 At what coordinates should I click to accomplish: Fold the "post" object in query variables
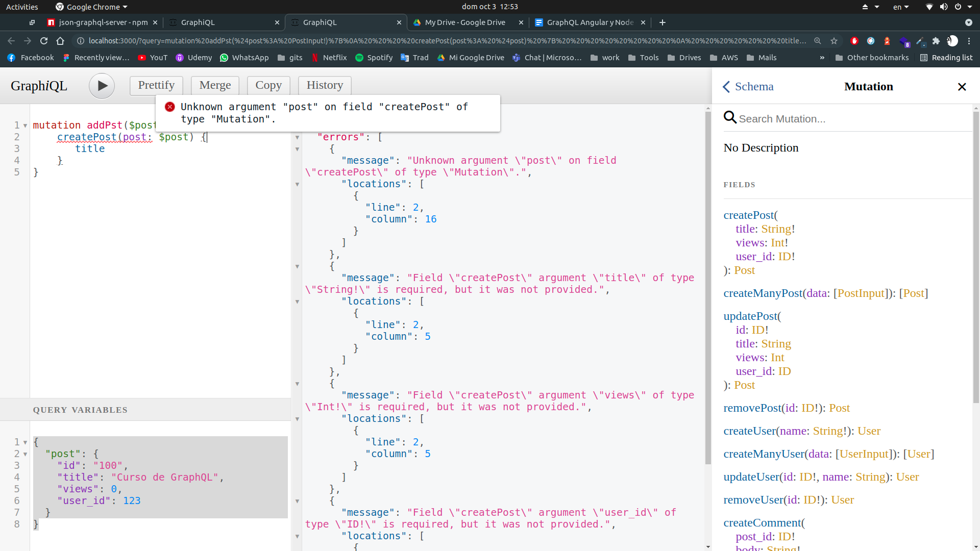25,454
